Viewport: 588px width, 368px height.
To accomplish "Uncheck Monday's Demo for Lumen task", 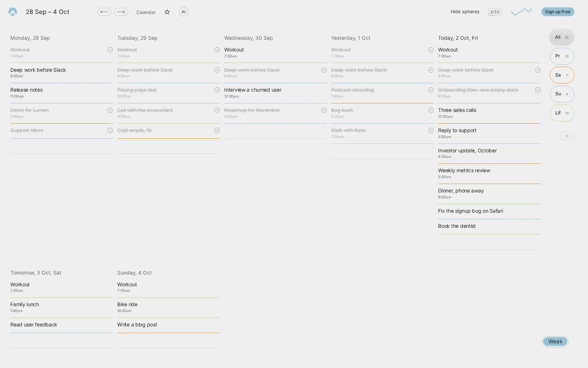I will [x=110, y=110].
